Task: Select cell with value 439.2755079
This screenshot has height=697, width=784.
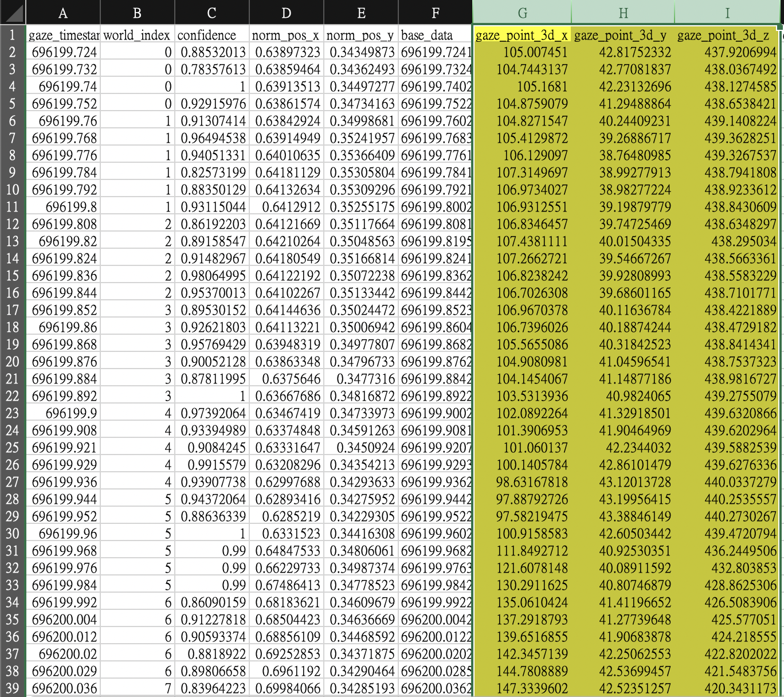Action: pos(727,396)
